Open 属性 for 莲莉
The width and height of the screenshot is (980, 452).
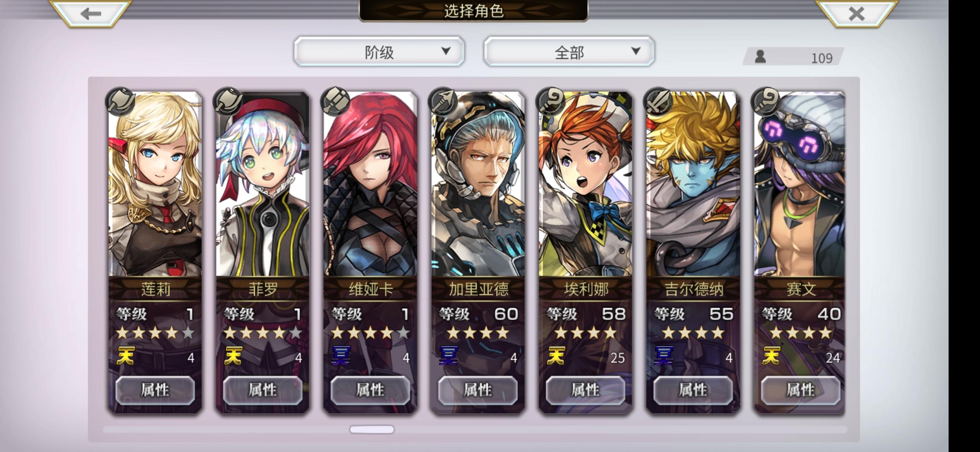pyautogui.click(x=155, y=390)
